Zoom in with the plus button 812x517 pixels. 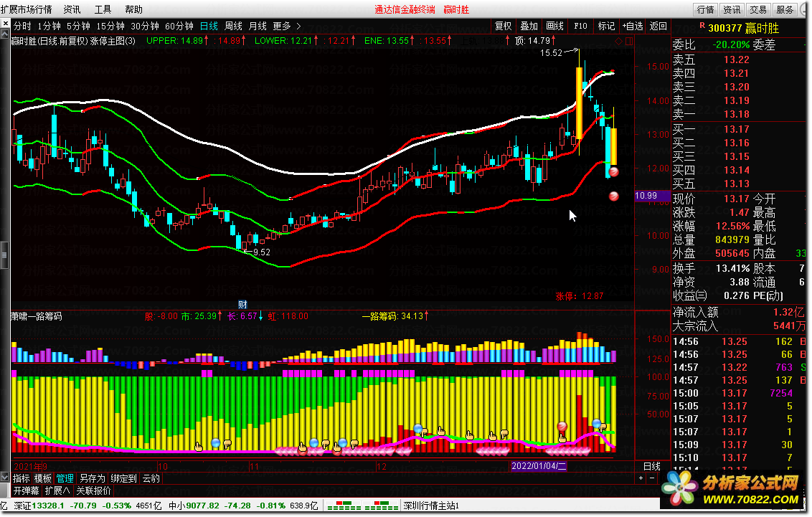point(641,478)
